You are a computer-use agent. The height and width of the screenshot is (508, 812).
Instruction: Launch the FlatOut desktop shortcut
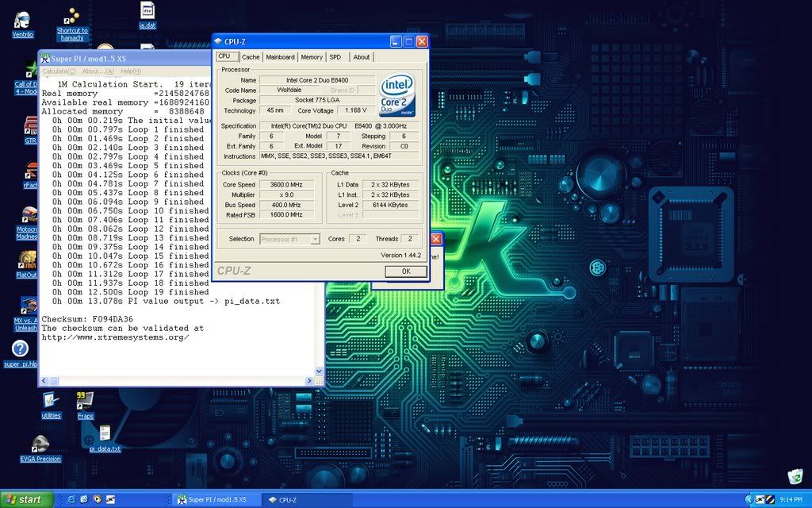[27, 264]
